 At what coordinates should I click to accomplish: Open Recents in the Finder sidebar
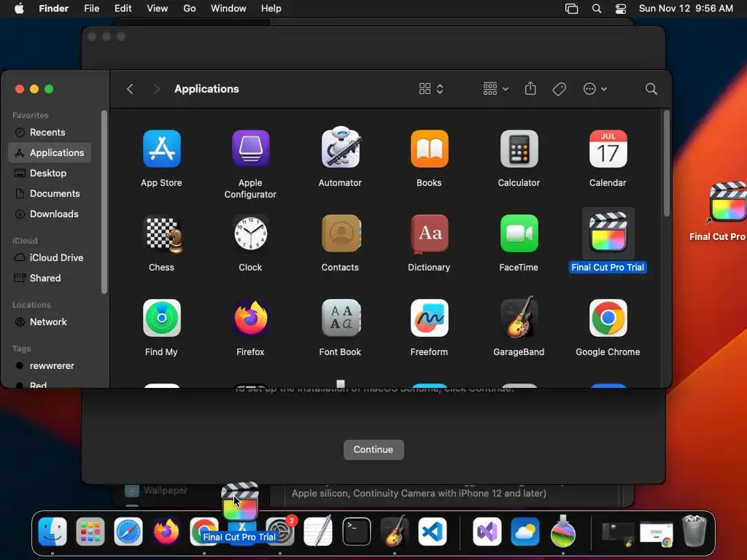[50, 133]
